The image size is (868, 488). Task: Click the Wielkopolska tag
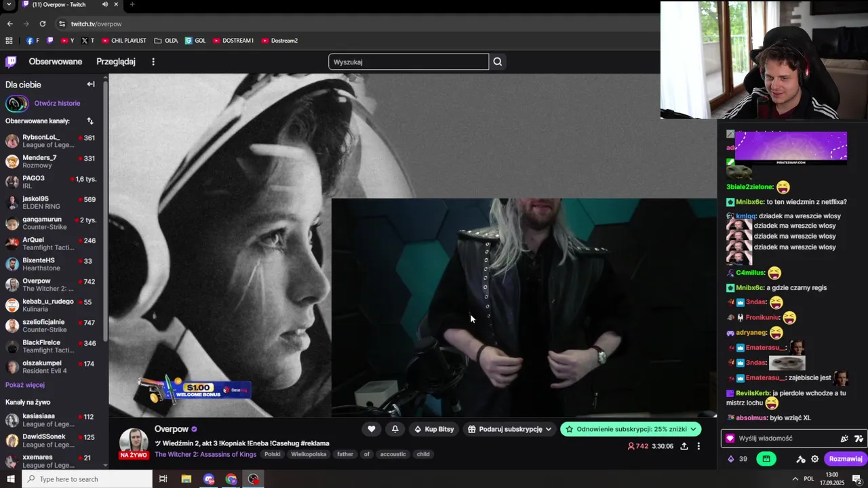tap(309, 454)
